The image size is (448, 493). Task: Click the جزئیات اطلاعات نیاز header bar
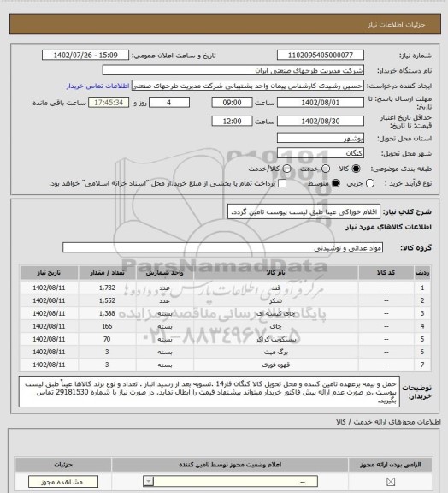(225, 24)
